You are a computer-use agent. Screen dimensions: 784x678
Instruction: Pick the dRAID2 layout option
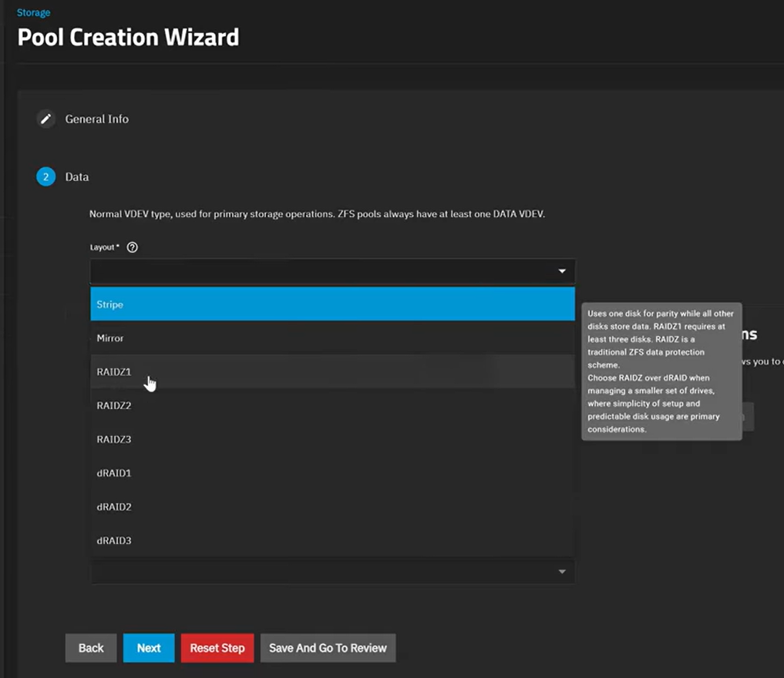tap(332, 507)
